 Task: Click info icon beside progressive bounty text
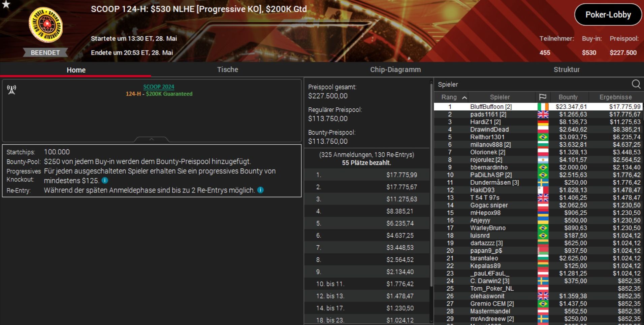pos(105,180)
